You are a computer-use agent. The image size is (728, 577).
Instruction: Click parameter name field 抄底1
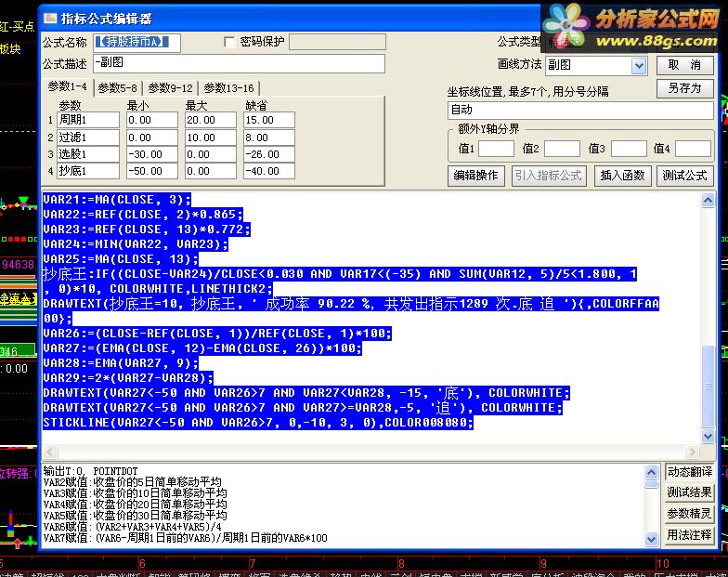[x=88, y=171]
